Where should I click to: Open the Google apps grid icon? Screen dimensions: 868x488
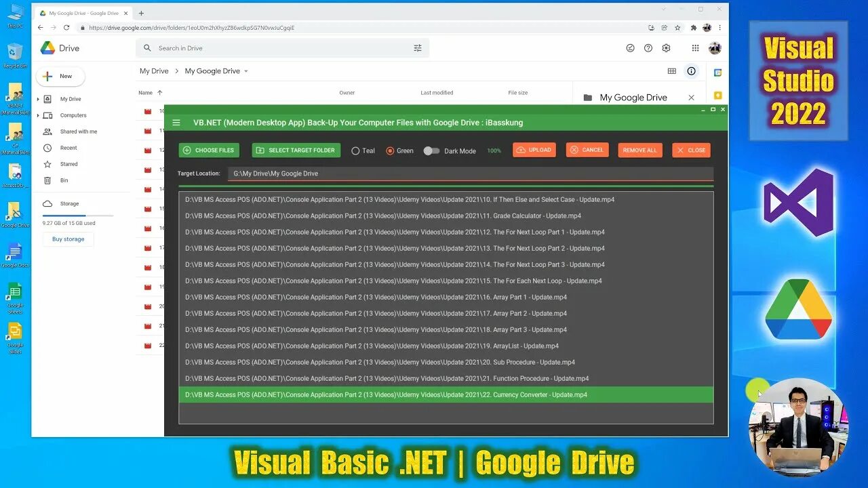(695, 48)
